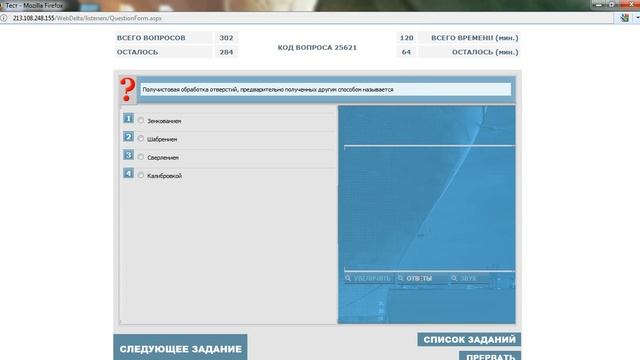This screenshot has width=640, height=360.
Task: Click answer text Сверлением
Action: [x=163, y=158]
